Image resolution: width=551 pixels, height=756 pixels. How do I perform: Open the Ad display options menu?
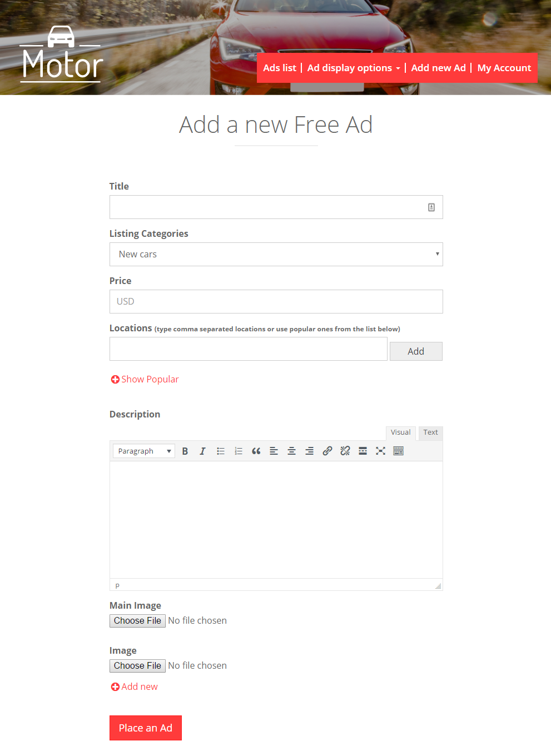tap(354, 68)
